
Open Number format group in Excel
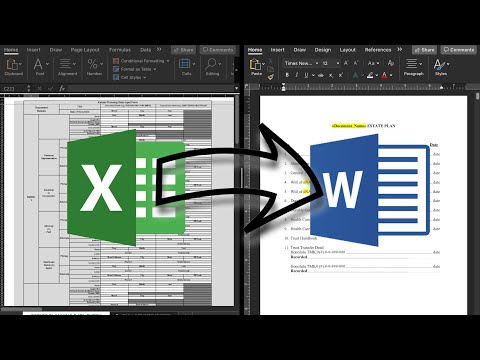coord(94,67)
